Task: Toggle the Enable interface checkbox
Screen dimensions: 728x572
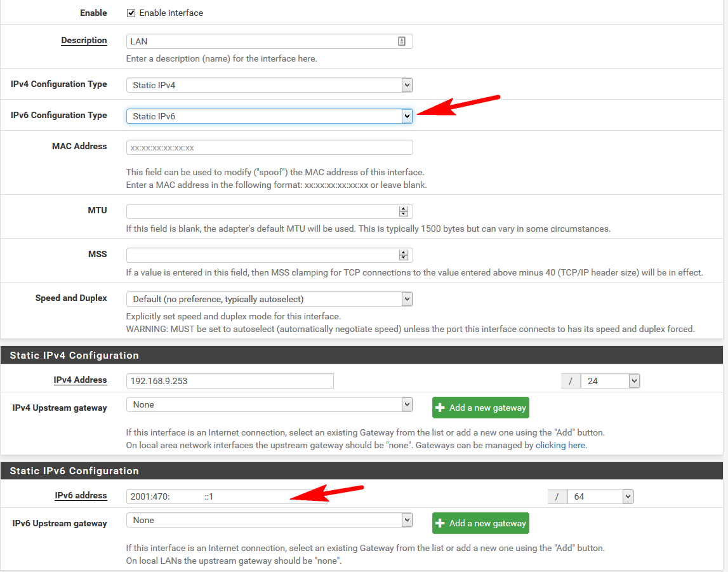Action: 131,13
